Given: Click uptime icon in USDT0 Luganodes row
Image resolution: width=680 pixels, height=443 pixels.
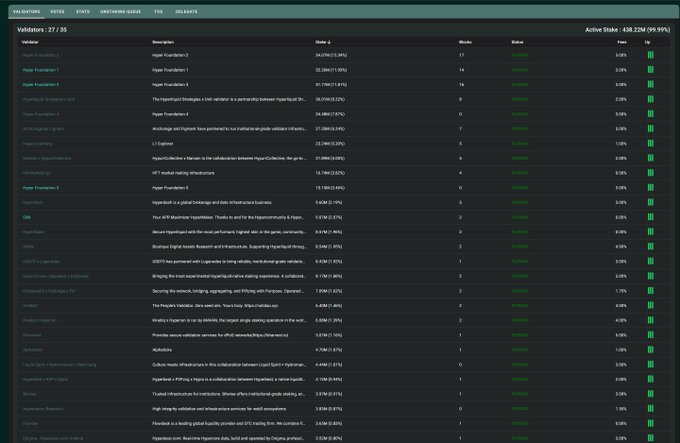Looking at the screenshot, I should (x=651, y=261).
